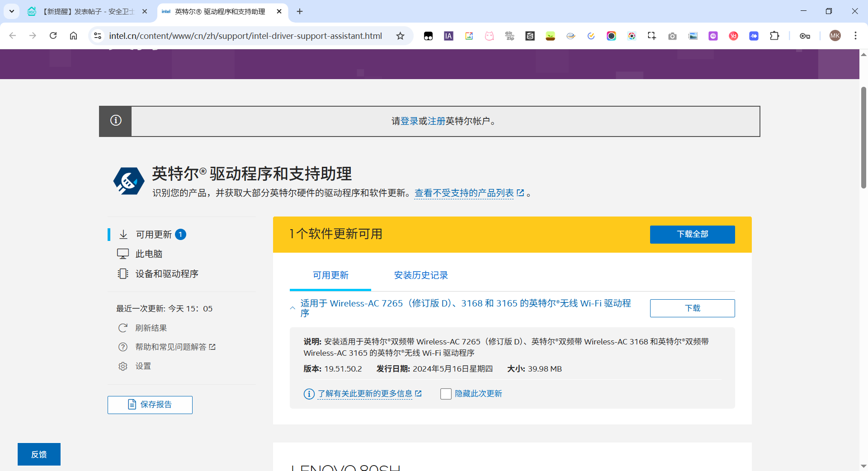The image size is (868, 471).
Task: Click the grey camera extension icon
Action: (x=672, y=36)
